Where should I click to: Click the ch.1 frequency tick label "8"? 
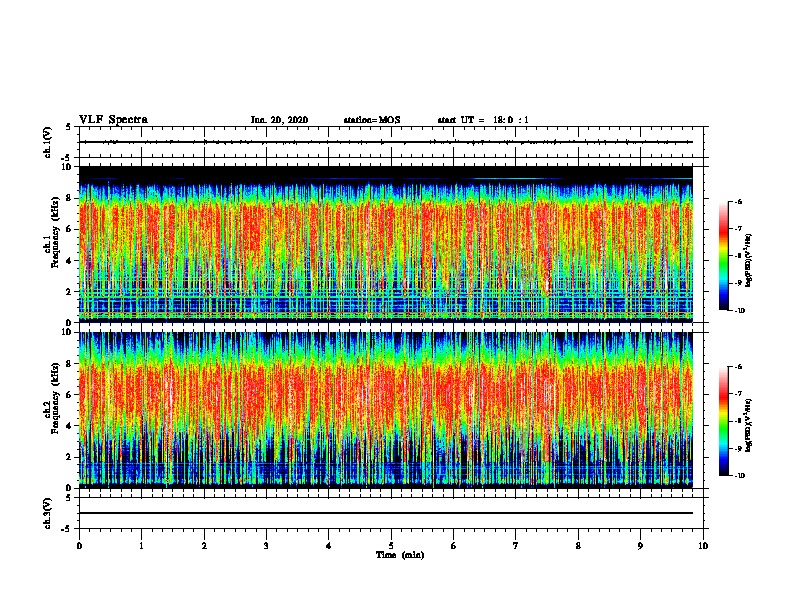tap(70, 198)
